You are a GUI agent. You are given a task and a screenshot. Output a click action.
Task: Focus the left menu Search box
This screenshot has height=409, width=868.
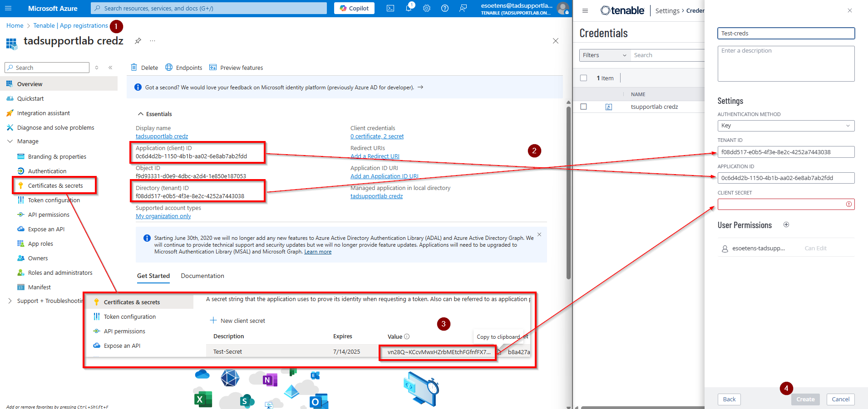click(47, 68)
